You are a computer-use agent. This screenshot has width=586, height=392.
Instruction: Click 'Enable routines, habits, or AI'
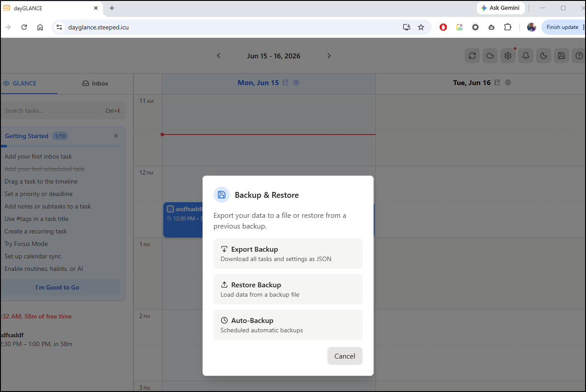point(44,269)
